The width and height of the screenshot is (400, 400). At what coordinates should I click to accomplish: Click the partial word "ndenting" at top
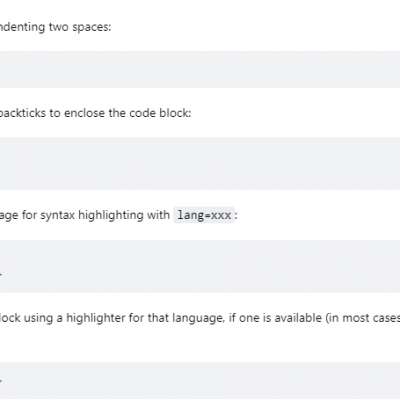(x=22, y=27)
